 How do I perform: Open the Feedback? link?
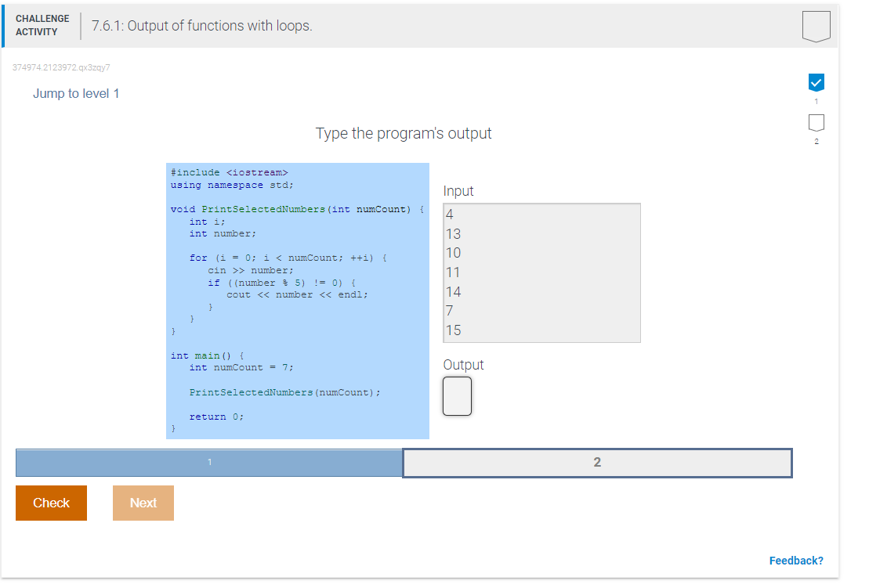coord(796,561)
